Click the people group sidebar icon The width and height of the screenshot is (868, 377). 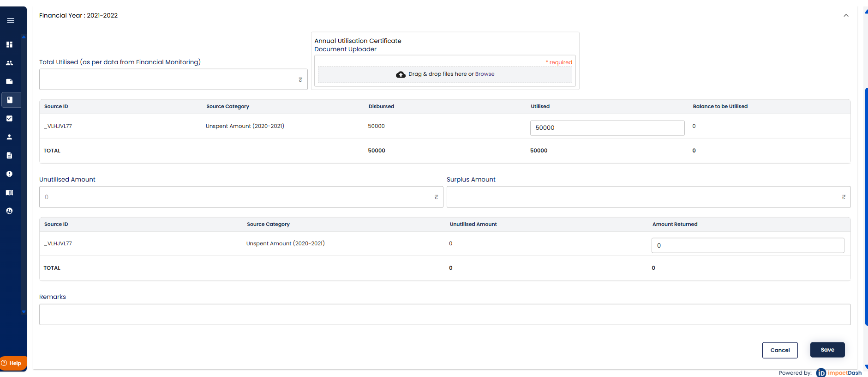click(9, 63)
